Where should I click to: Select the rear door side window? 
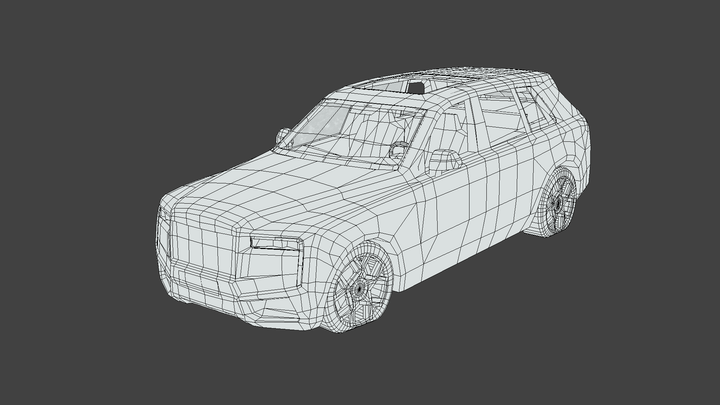503,113
